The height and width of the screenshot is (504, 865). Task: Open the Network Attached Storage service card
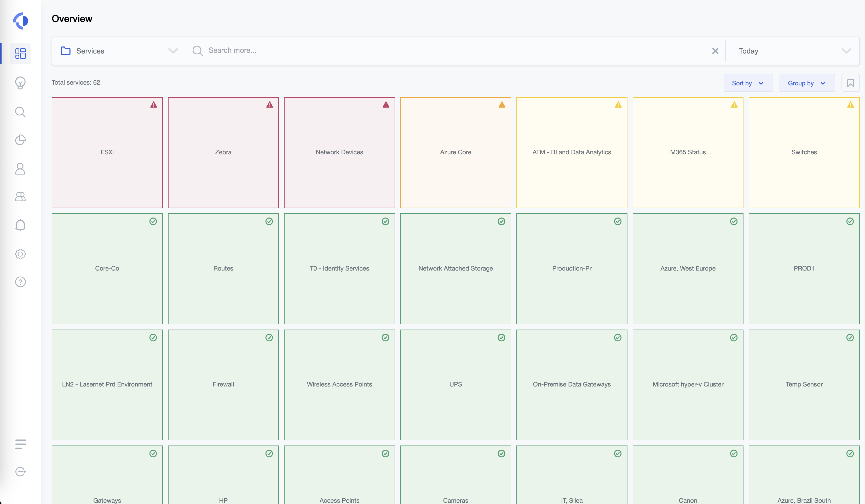point(455,269)
